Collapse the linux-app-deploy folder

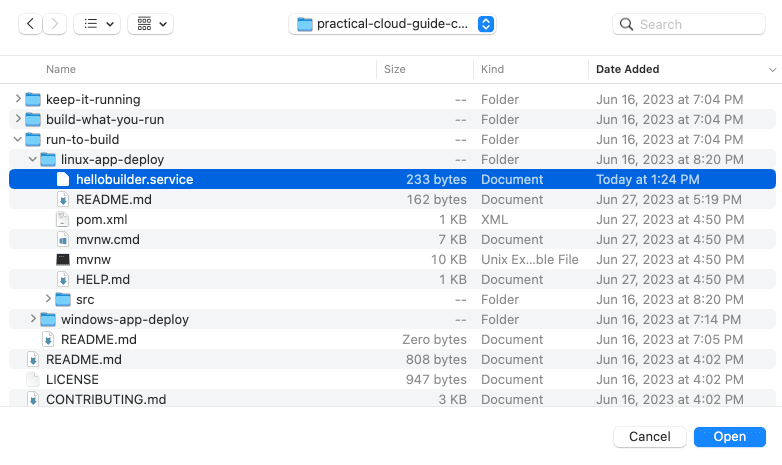33,159
